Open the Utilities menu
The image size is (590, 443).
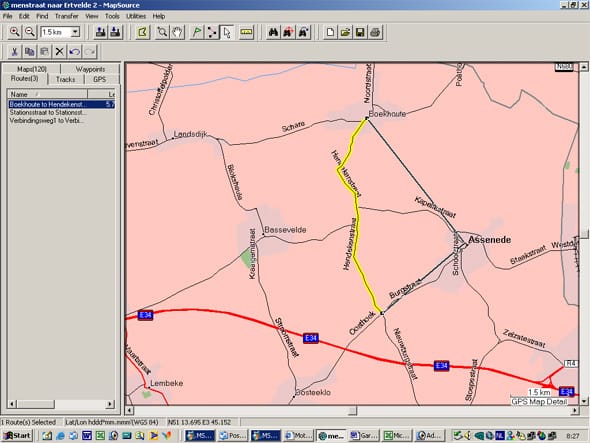tap(136, 16)
